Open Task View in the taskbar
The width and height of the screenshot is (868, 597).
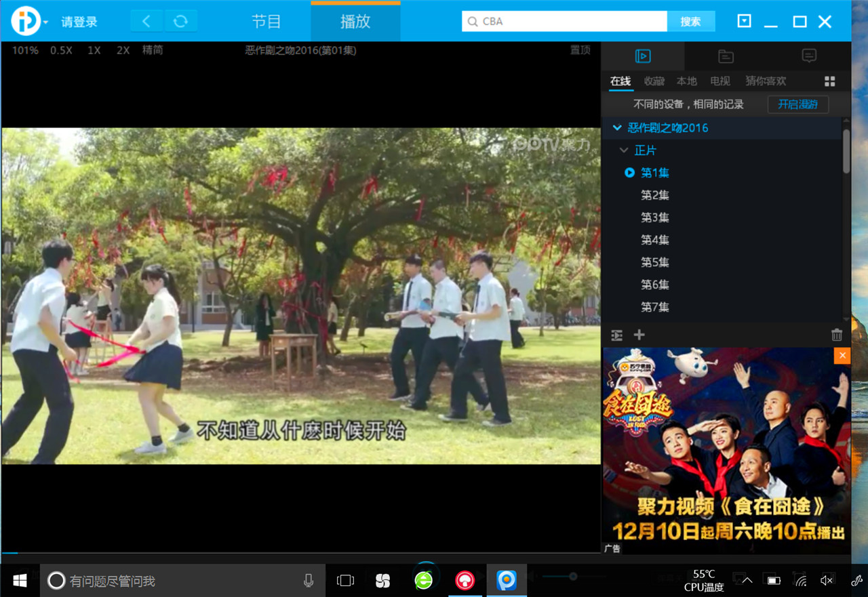[x=346, y=581]
